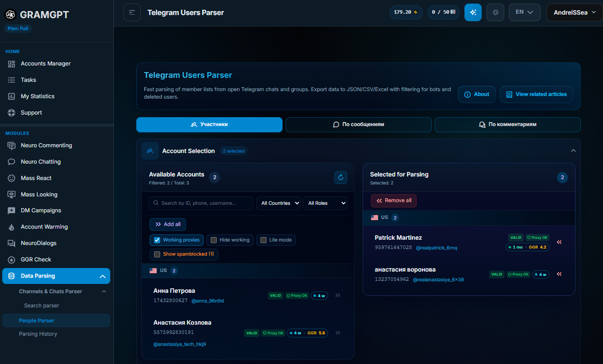
Task: Switch to the По сообщениям tab
Action: pyautogui.click(x=359, y=125)
